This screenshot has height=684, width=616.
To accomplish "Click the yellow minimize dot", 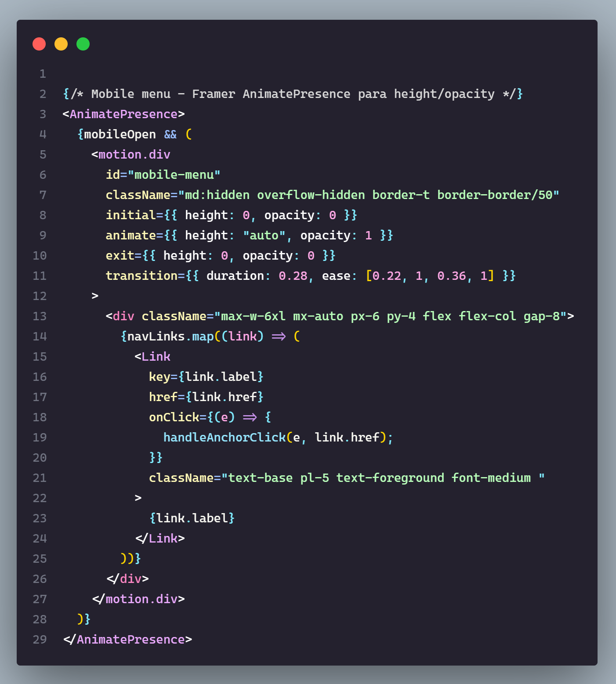I will point(61,44).
